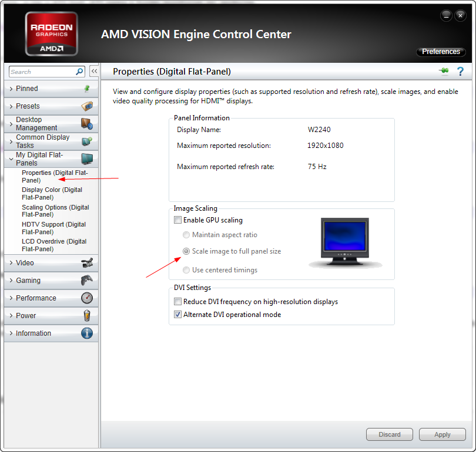Viewport: 476px width, 452px height.
Task: Click the Gaming section label
Action: point(28,281)
